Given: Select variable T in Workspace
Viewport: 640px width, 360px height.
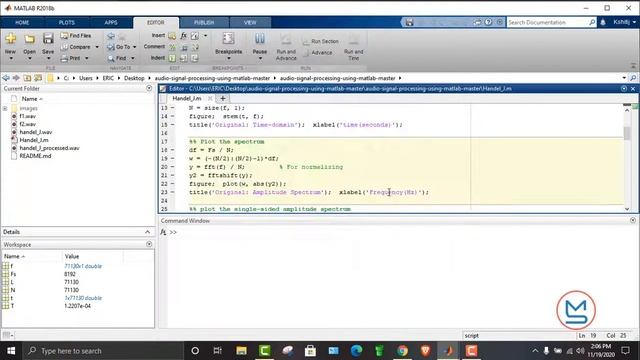Looking at the screenshot, I should (x=12, y=306).
